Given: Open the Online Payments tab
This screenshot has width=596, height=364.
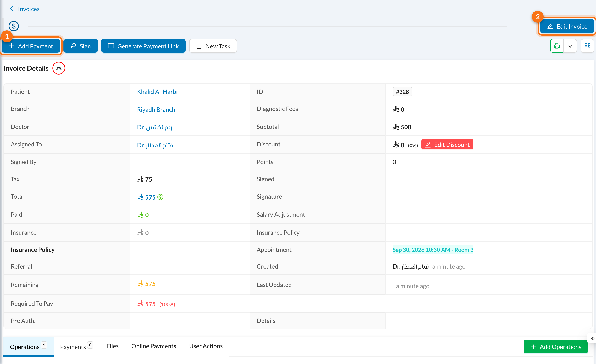Looking at the screenshot, I should [154, 346].
